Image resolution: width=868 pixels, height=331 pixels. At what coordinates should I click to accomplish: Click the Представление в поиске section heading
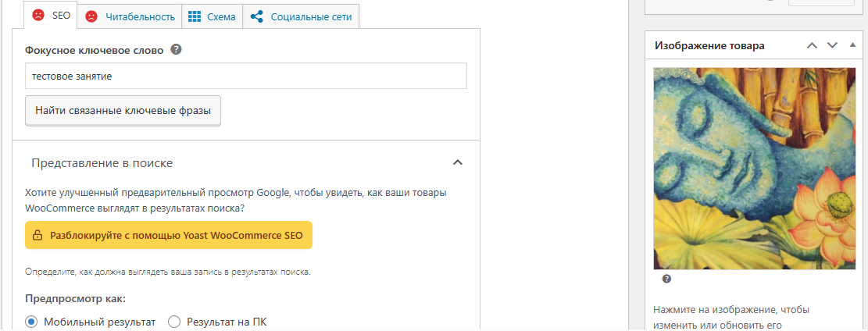click(102, 163)
